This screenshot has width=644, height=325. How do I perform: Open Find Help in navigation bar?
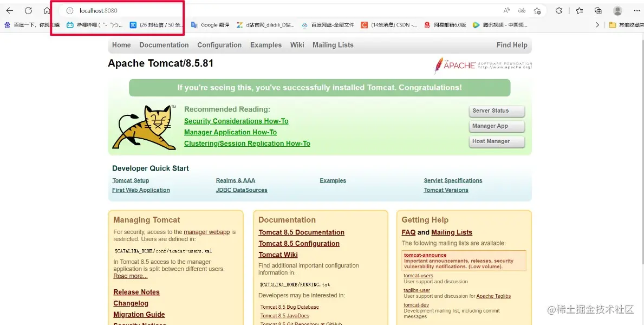[x=512, y=45]
